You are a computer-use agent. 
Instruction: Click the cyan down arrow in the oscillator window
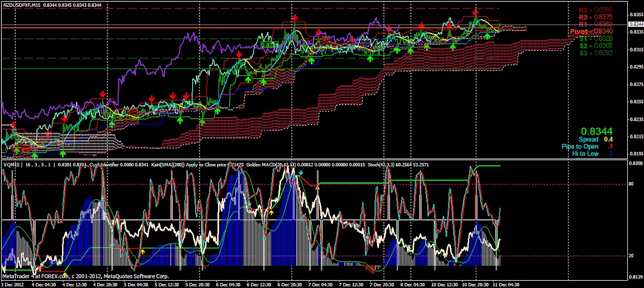point(301,173)
